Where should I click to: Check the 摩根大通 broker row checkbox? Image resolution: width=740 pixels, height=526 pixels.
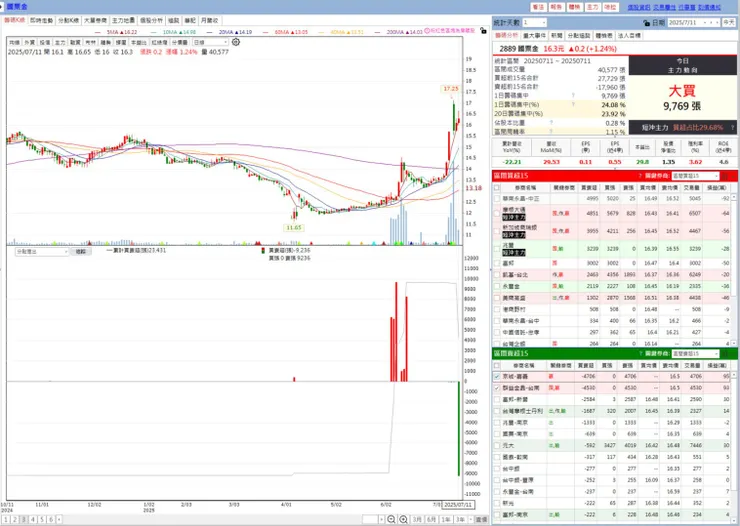point(496,213)
